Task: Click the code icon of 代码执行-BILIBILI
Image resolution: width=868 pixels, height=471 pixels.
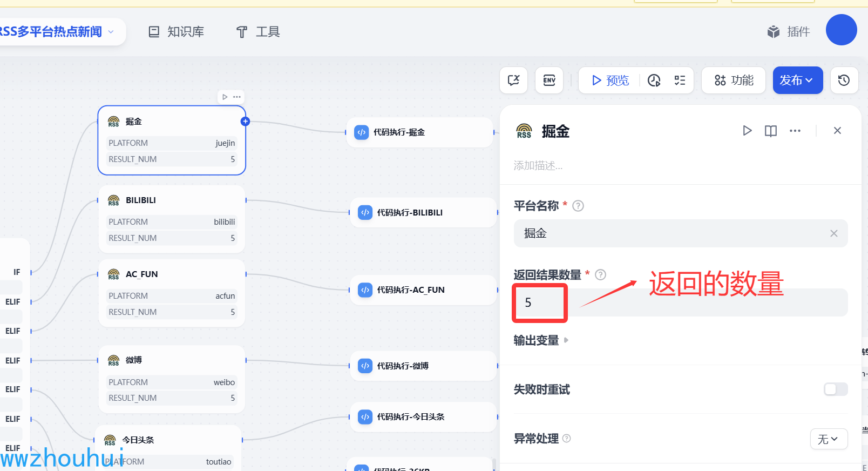Action: click(365, 213)
